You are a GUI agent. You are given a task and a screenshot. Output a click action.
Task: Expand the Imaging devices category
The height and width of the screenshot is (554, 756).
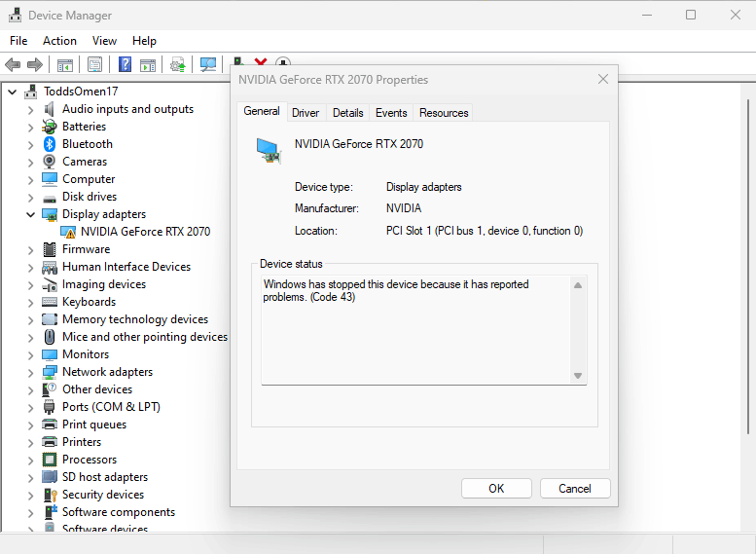pyautogui.click(x=30, y=284)
